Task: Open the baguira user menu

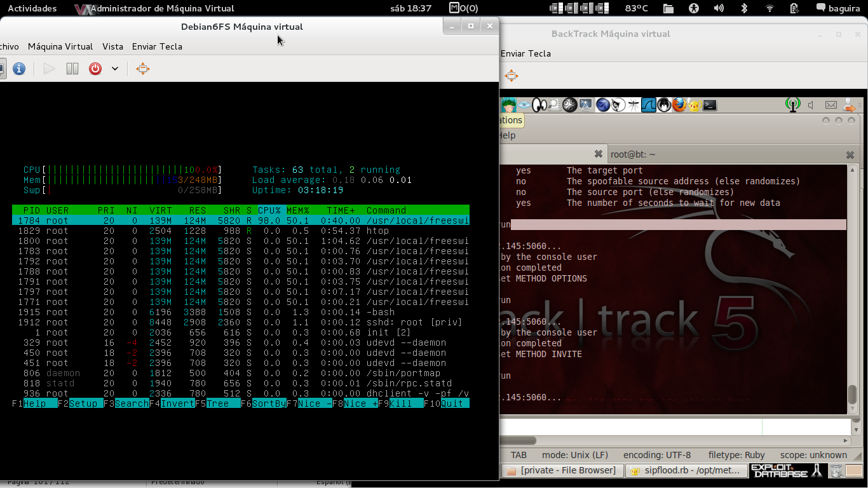Action: tap(839, 8)
